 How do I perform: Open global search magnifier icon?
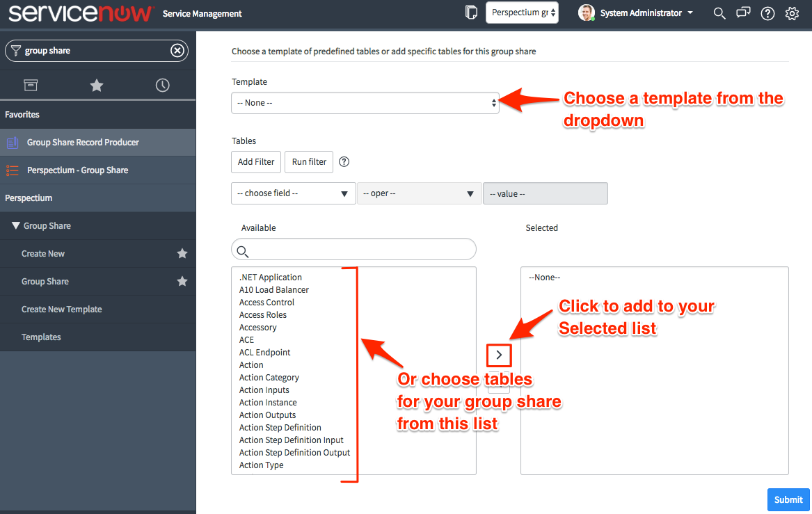719,13
